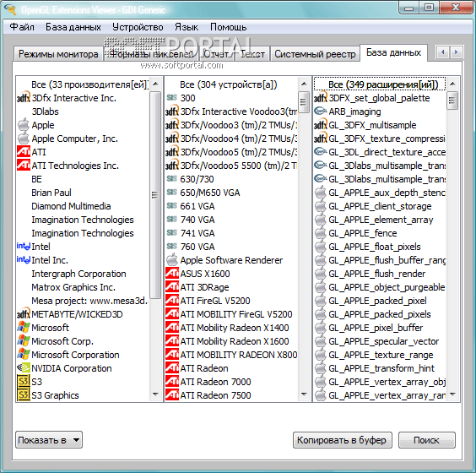Select Diamond Multimedia vendor
The height and width of the screenshot is (473, 476).
point(83,206)
